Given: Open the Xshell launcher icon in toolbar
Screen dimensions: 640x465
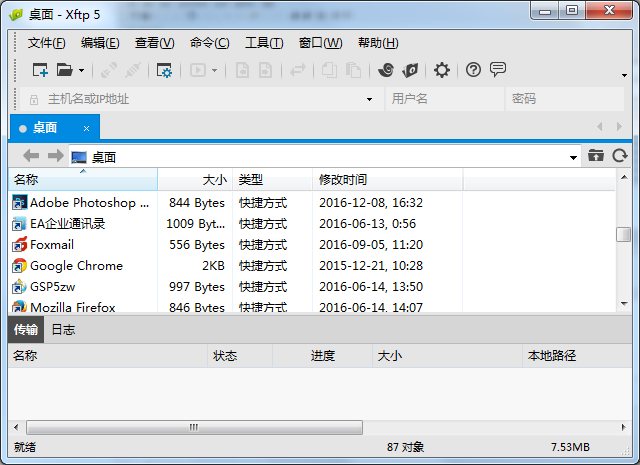Looking at the screenshot, I should [385, 70].
